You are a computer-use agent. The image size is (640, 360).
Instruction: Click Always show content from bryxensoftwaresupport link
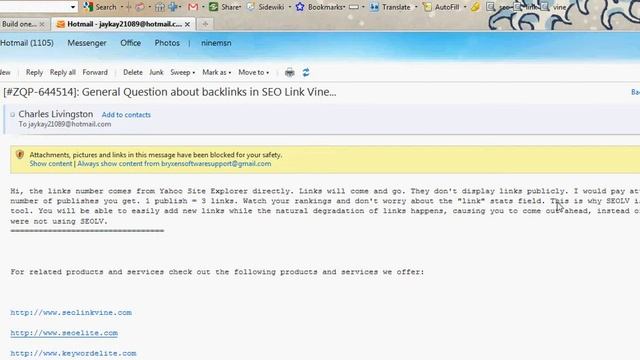point(174,164)
